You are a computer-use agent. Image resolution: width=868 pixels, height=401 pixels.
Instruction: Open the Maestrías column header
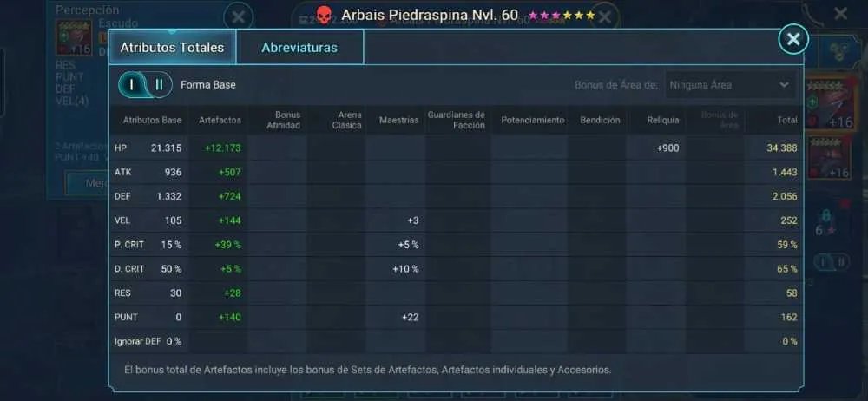(398, 120)
